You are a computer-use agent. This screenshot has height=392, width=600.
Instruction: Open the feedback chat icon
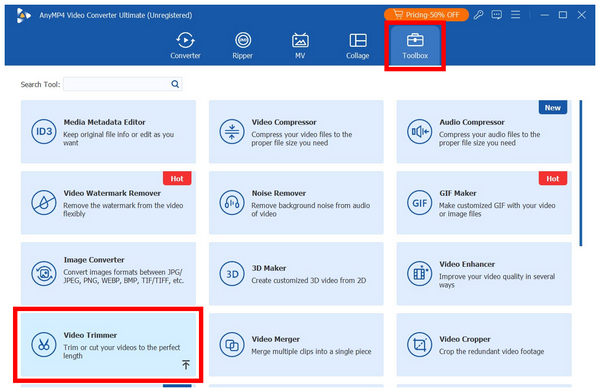(497, 15)
